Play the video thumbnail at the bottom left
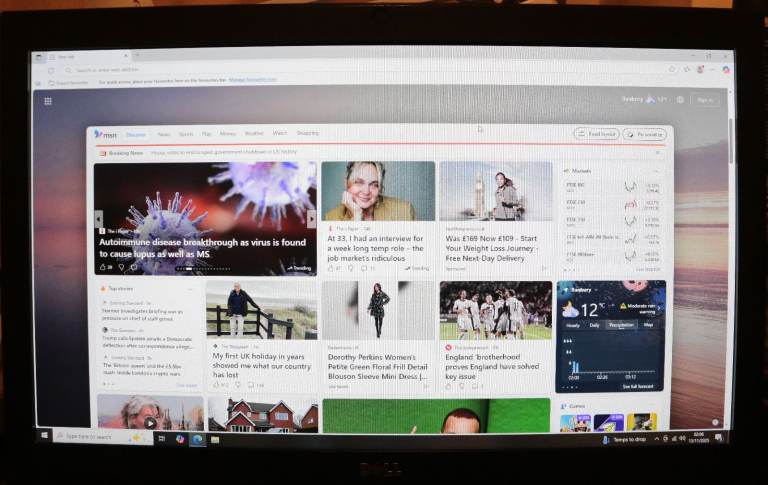 click(x=150, y=422)
